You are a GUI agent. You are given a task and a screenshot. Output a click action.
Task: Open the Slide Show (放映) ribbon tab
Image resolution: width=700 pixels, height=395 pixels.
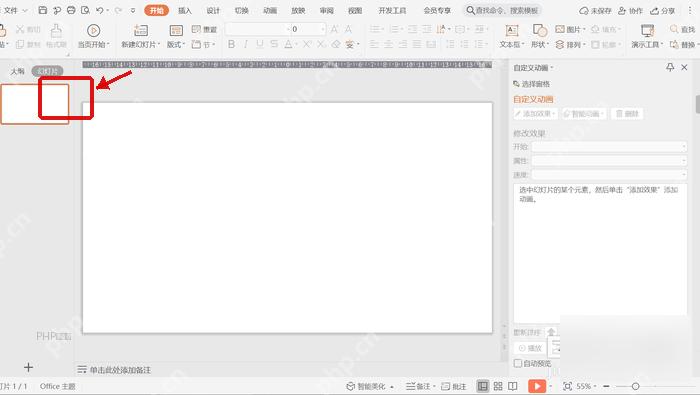coord(298,10)
